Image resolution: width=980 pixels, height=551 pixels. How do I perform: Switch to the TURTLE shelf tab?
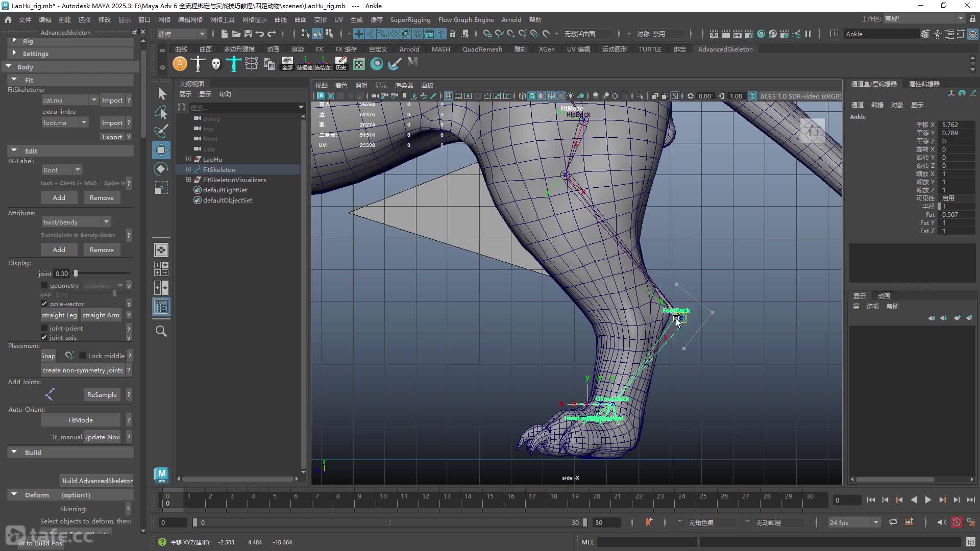pos(650,49)
